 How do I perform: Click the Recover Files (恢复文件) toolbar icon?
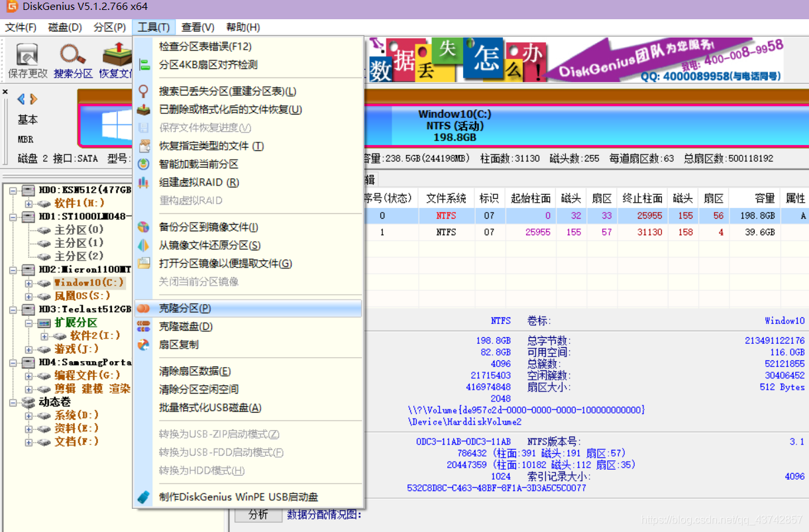(x=115, y=61)
